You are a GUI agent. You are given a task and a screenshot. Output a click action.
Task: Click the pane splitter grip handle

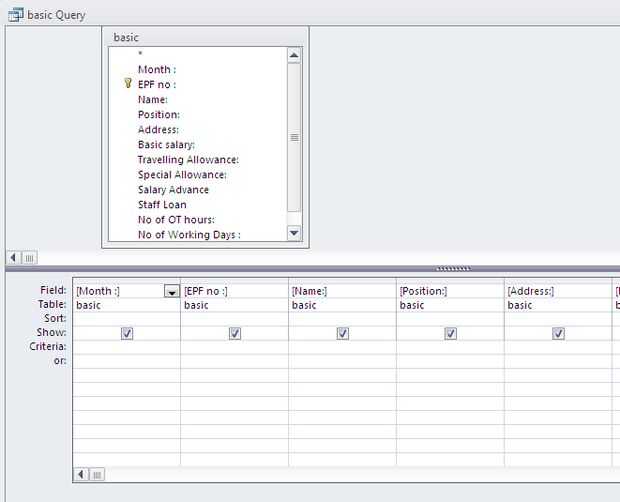click(453, 269)
